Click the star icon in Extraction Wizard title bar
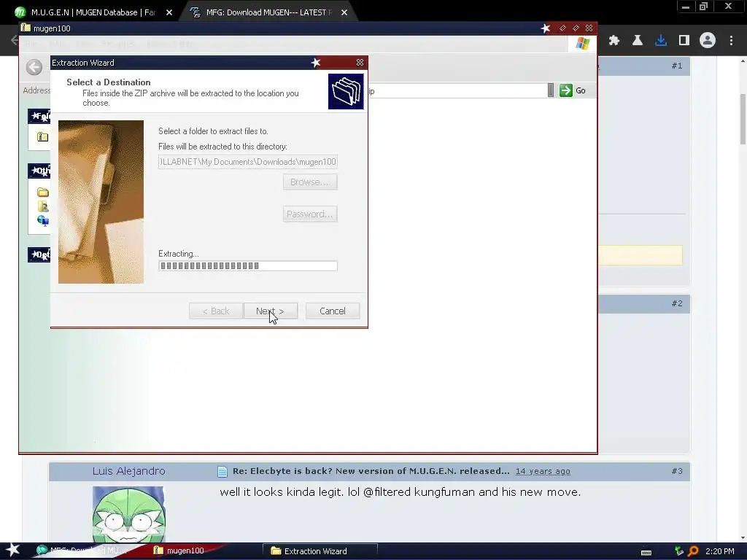 click(x=315, y=63)
